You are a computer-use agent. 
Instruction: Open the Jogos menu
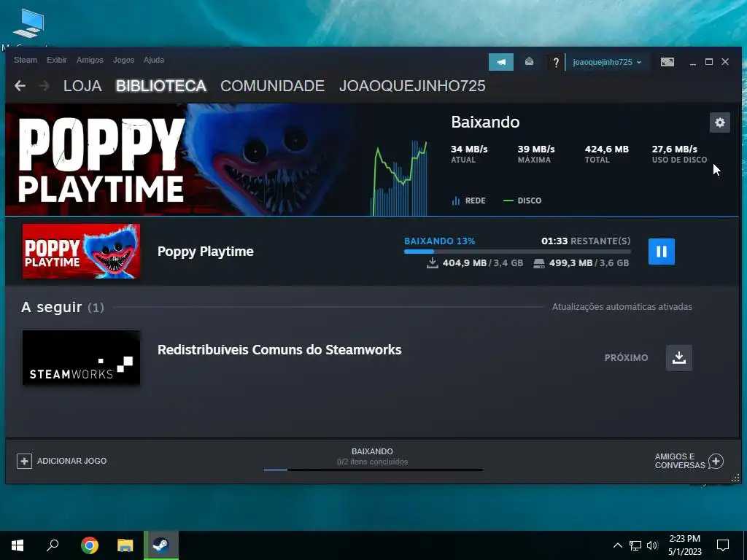click(x=123, y=60)
